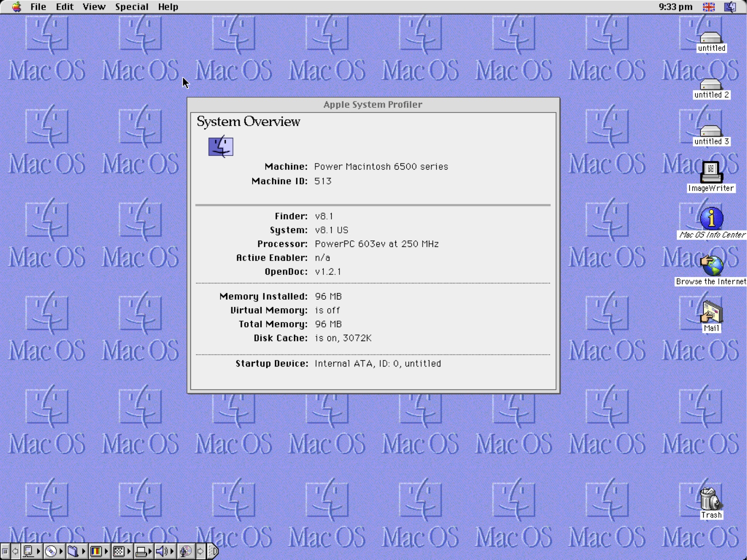
Task: Click the Memory Installed value 96 MB
Action: pyautogui.click(x=328, y=297)
